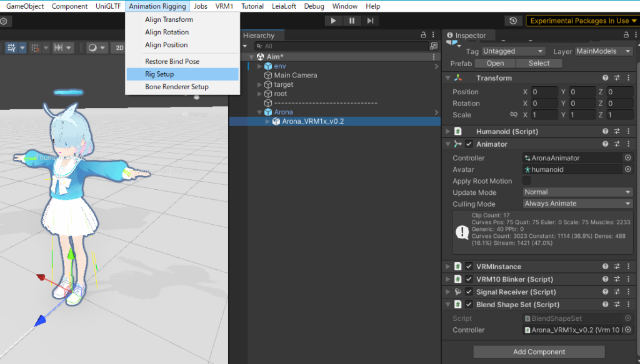
Task: Disable the Animator component checkbox
Action: (469, 144)
